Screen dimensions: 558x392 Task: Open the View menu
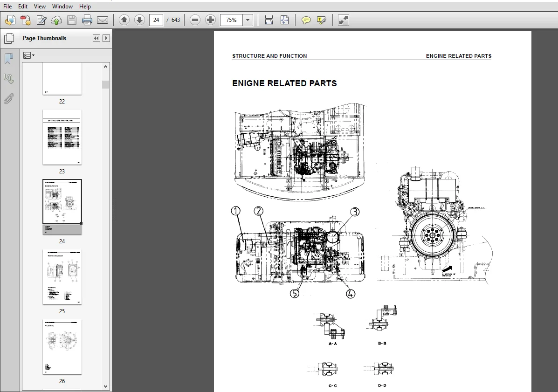point(40,7)
